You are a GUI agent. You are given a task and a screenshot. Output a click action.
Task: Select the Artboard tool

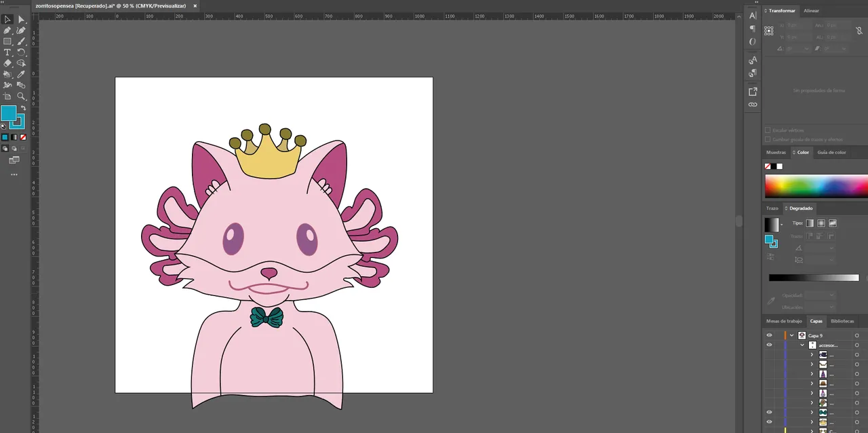pyautogui.click(x=7, y=96)
